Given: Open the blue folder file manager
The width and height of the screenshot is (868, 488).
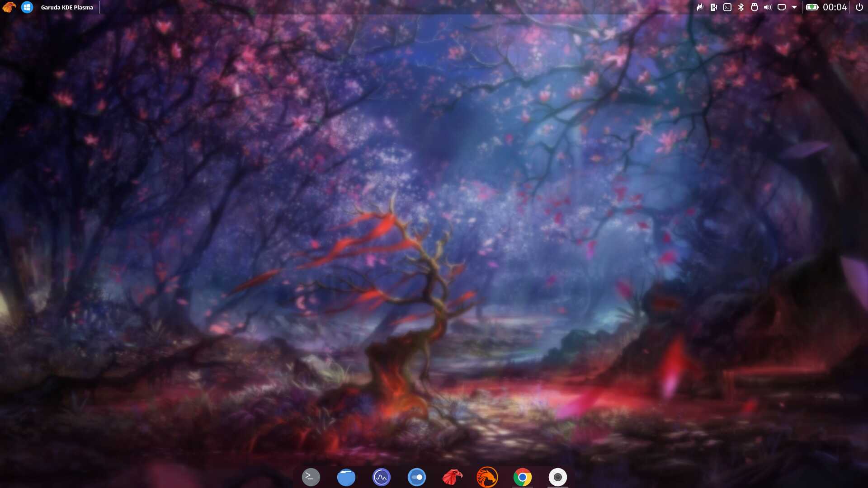Looking at the screenshot, I should [x=346, y=477].
